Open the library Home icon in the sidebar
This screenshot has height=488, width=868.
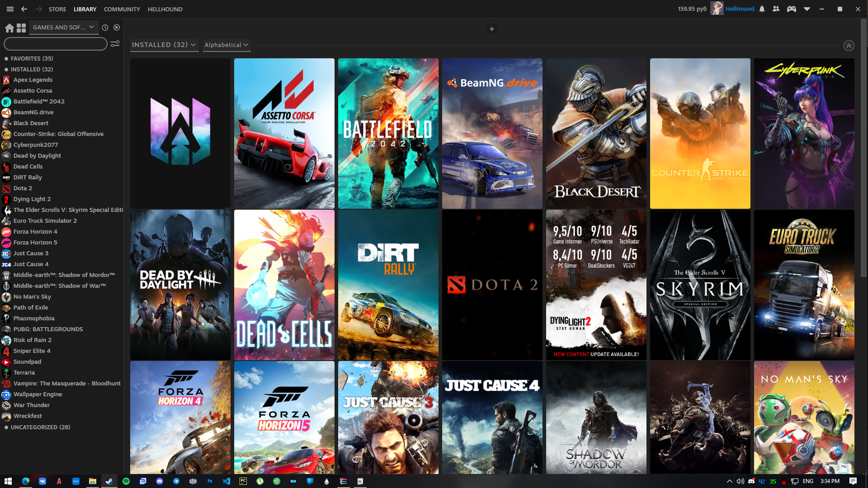click(x=9, y=28)
